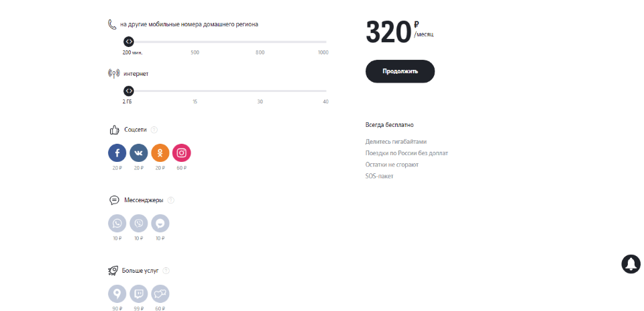Select the Twitch service icon

pyautogui.click(x=139, y=294)
